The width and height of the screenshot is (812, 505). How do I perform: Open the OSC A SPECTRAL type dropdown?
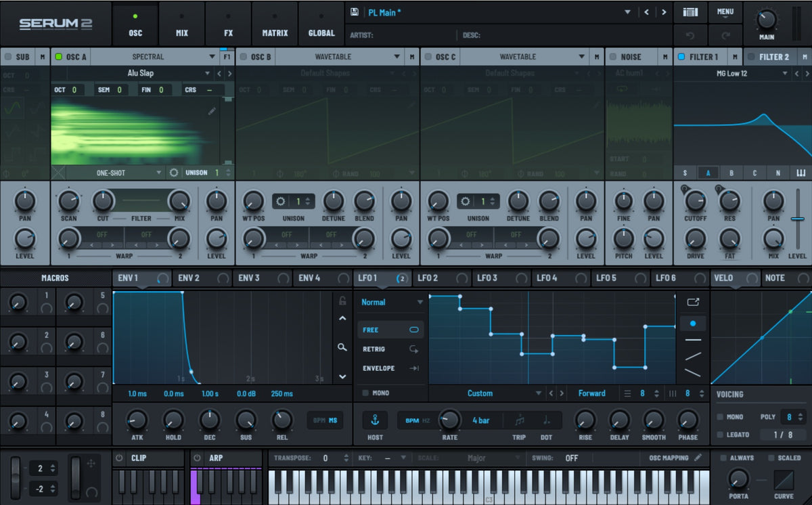pos(154,57)
